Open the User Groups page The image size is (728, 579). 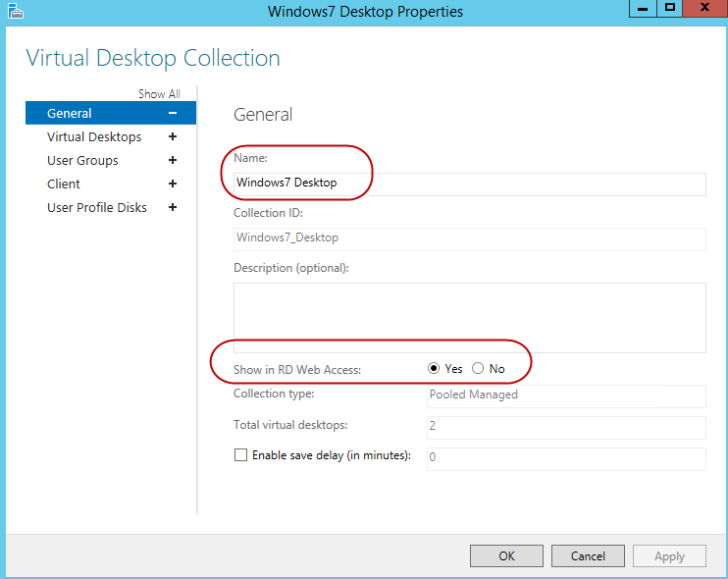tap(82, 161)
